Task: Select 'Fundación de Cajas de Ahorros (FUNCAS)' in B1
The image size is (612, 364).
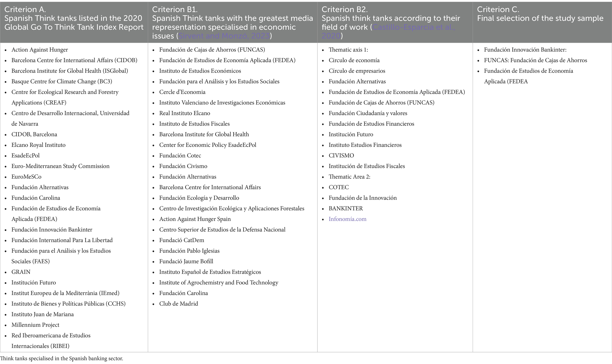Action: (212, 50)
